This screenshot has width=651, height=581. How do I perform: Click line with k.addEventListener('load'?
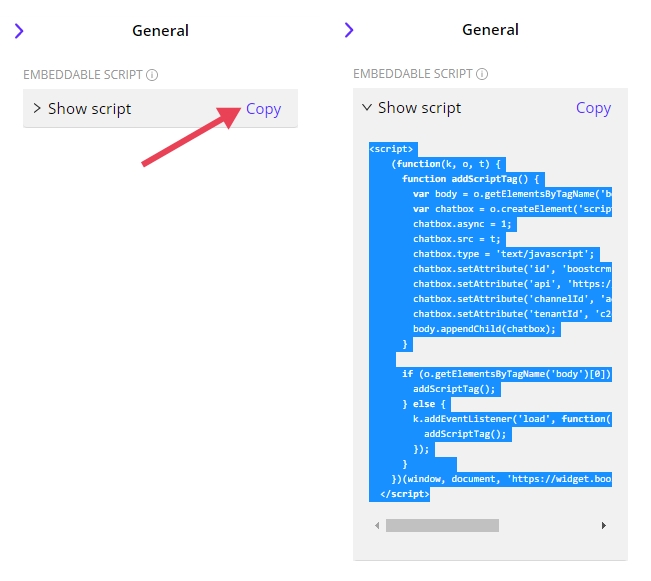point(512,419)
